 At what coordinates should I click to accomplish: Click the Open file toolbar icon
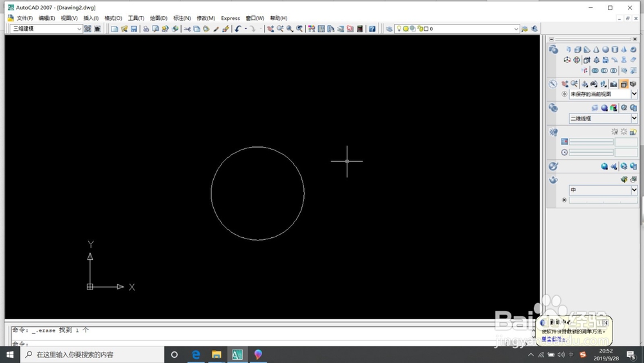pyautogui.click(x=124, y=29)
